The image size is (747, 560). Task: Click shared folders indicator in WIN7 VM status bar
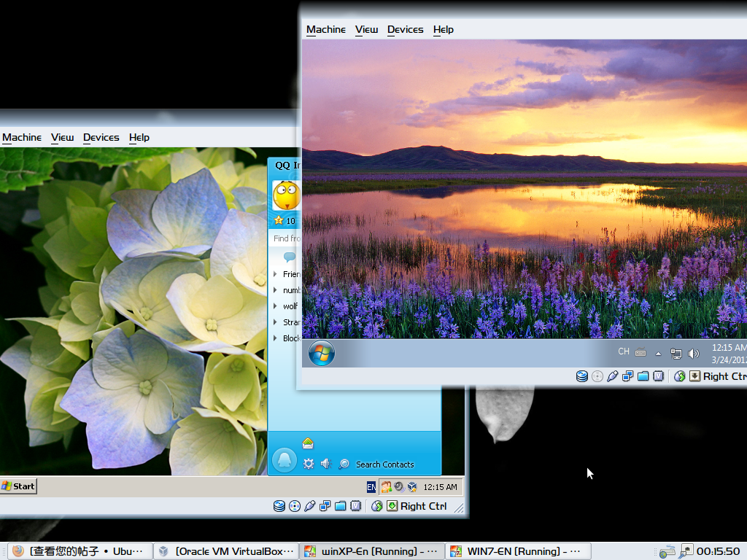(x=643, y=377)
